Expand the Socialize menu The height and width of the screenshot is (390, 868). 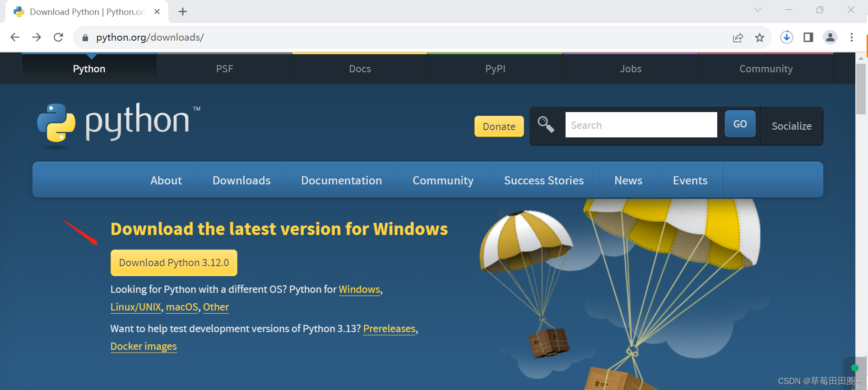click(792, 126)
